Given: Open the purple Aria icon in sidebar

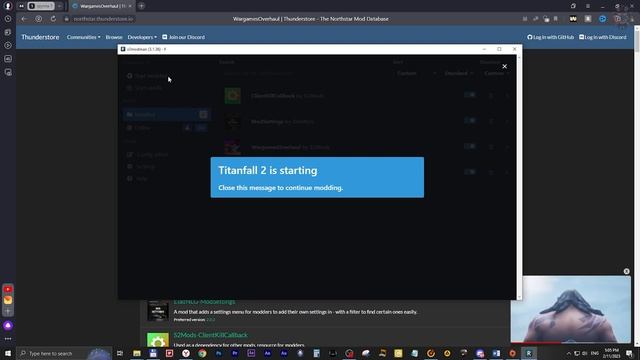Looking at the screenshot, I should pyautogui.click(x=8, y=325).
